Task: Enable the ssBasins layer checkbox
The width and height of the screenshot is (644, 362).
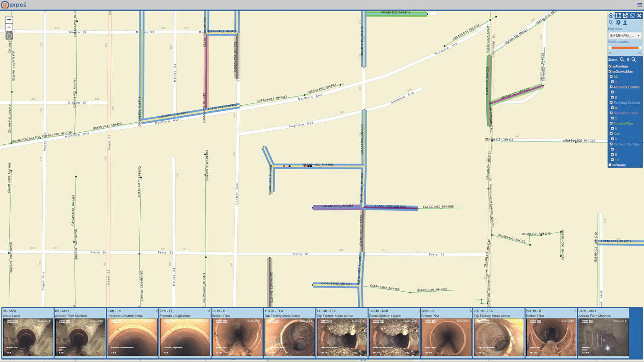Action: 610,165
